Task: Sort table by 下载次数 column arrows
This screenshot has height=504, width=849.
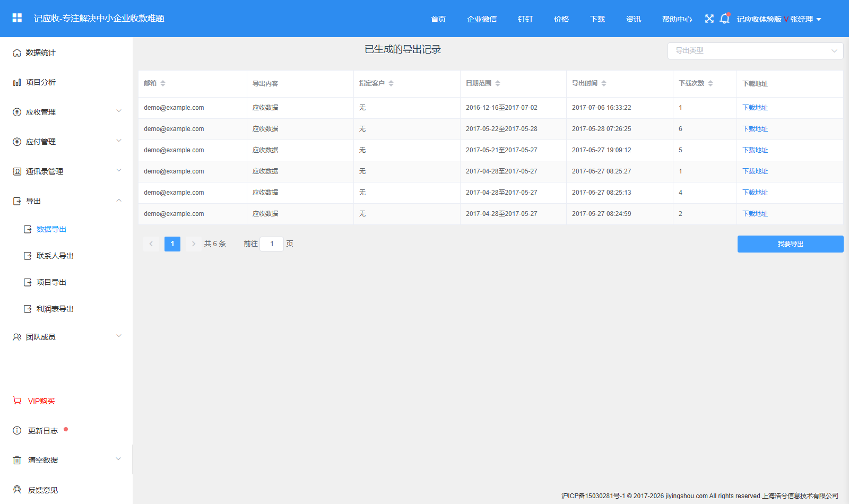Action: [x=711, y=83]
